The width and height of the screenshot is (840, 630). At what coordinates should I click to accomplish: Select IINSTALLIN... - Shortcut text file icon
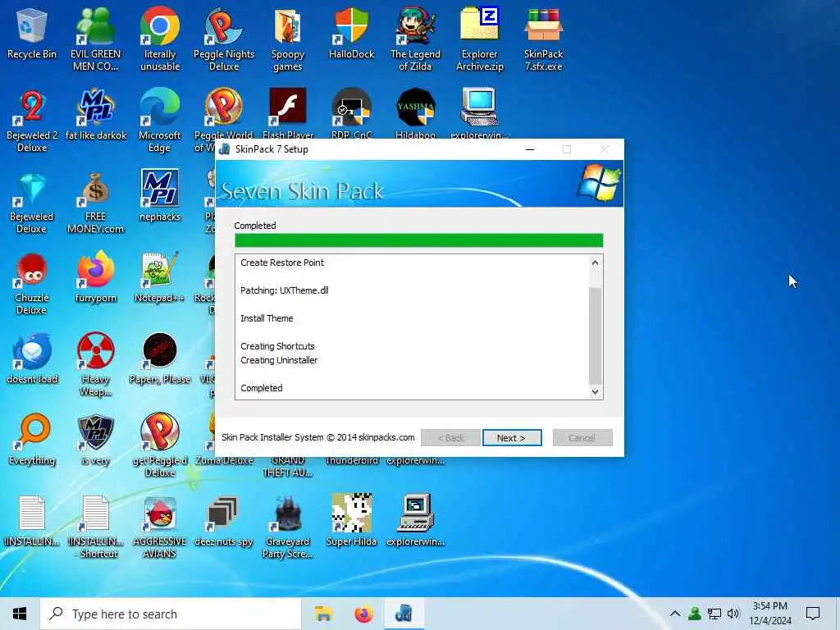[95, 527]
